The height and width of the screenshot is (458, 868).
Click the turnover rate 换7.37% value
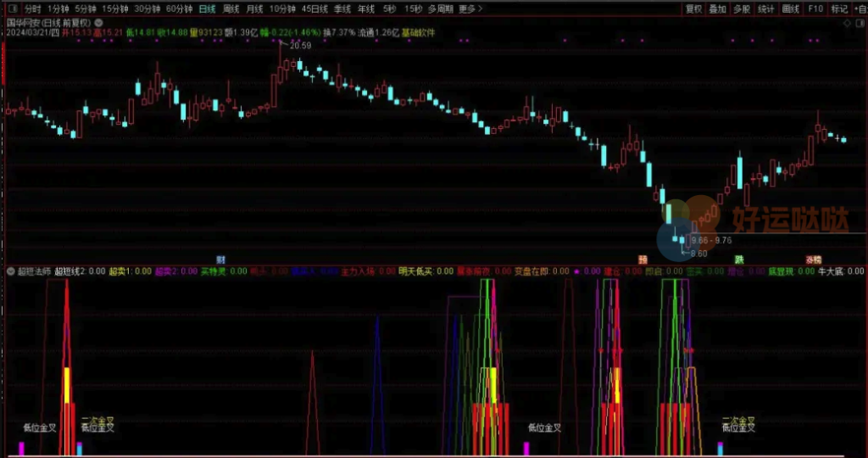[x=339, y=33]
